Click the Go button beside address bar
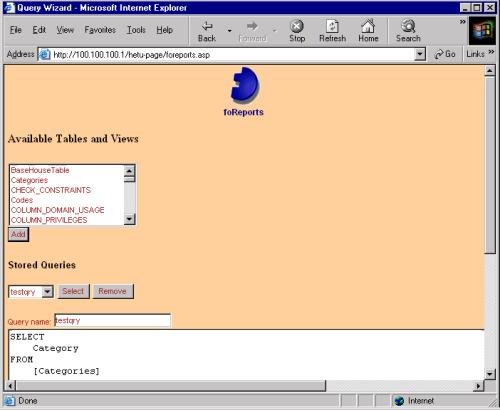 [445, 54]
